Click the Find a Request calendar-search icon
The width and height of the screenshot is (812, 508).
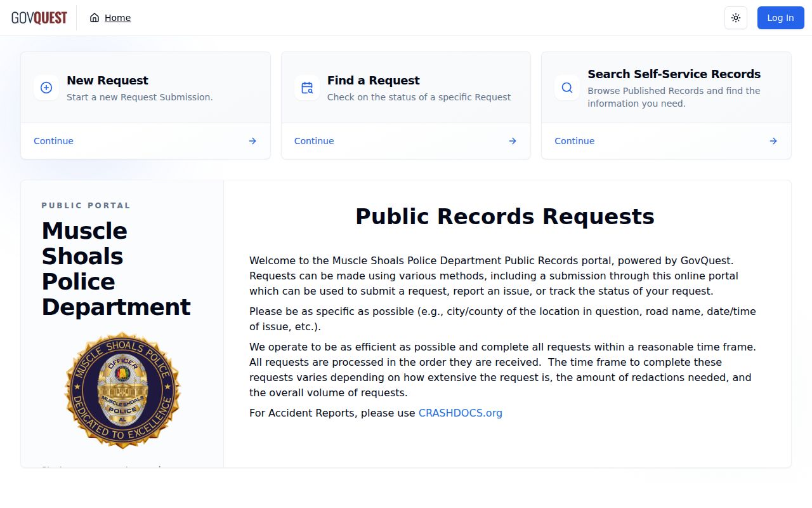[307, 88]
